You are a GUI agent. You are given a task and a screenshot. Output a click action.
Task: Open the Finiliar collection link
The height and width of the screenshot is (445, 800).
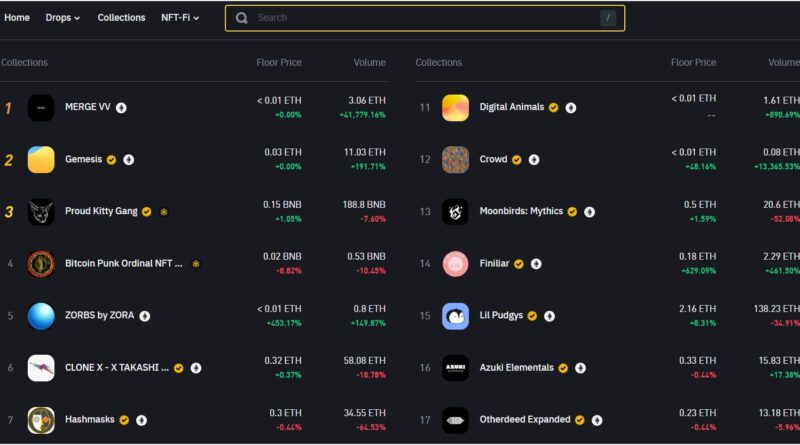(494, 264)
